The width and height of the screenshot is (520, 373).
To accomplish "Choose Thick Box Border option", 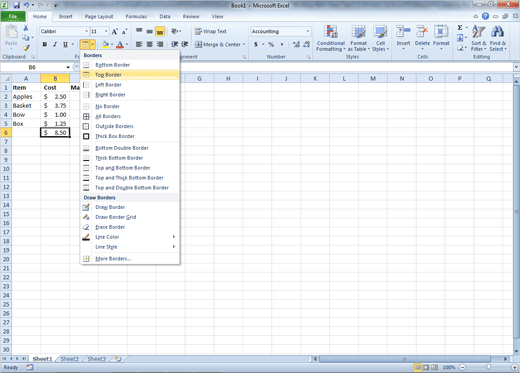I will (130, 136).
